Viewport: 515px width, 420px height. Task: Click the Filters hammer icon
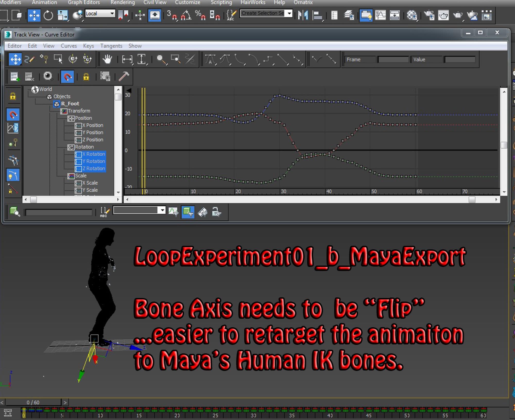tap(124, 77)
